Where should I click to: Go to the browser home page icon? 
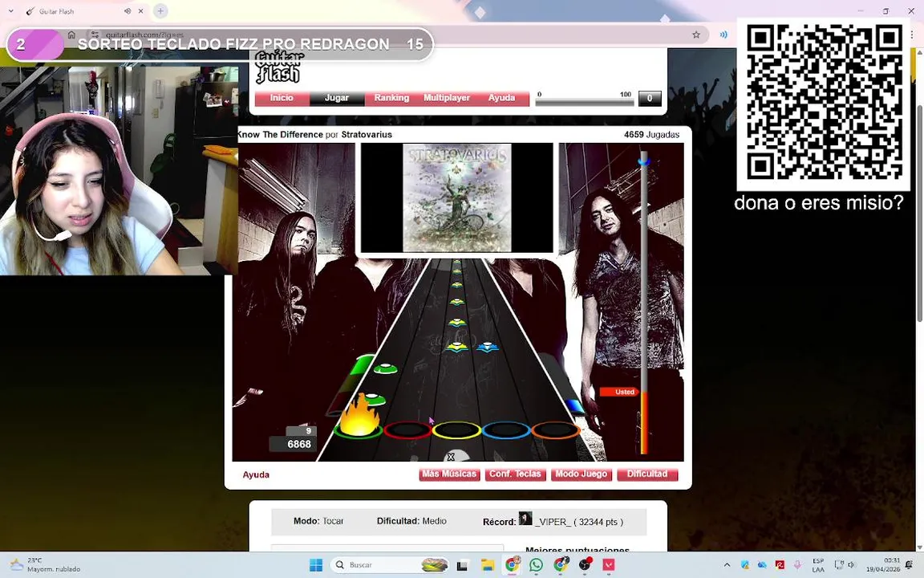coord(71,35)
